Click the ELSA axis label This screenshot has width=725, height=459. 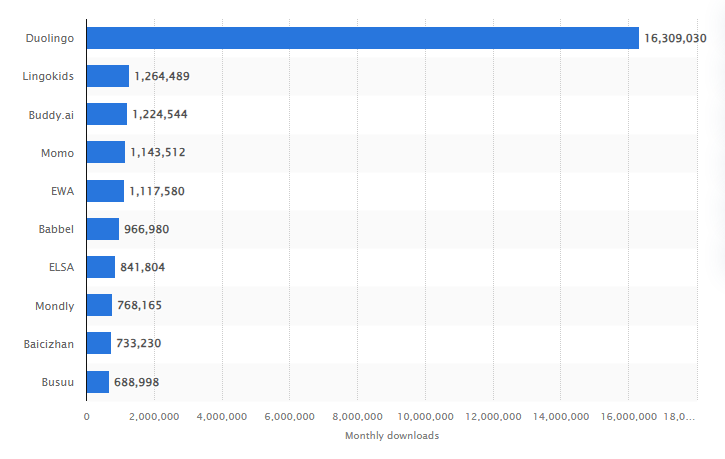pyautogui.click(x=61, y=267)
